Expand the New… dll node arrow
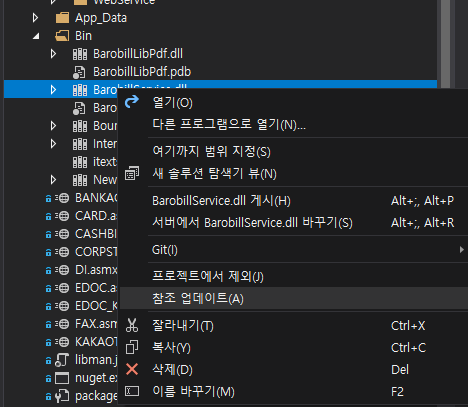 pos(53,180)
